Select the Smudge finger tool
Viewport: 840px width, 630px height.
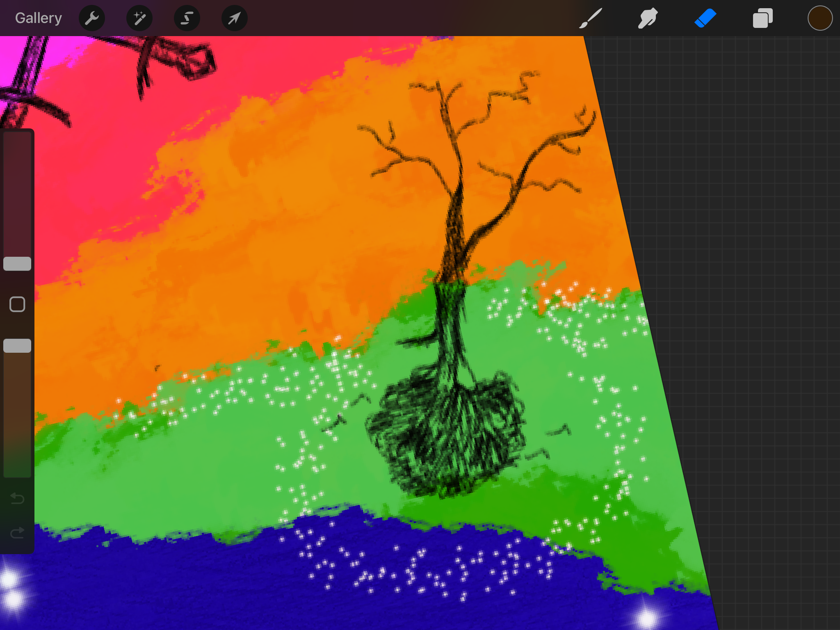(x=648, y=18)
